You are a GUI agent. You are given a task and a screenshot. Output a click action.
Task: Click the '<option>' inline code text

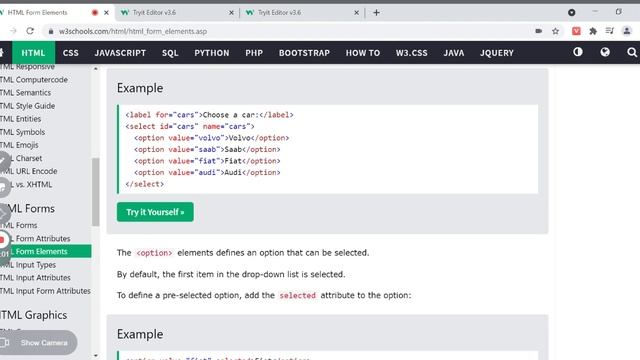click(x=154, y=253)
